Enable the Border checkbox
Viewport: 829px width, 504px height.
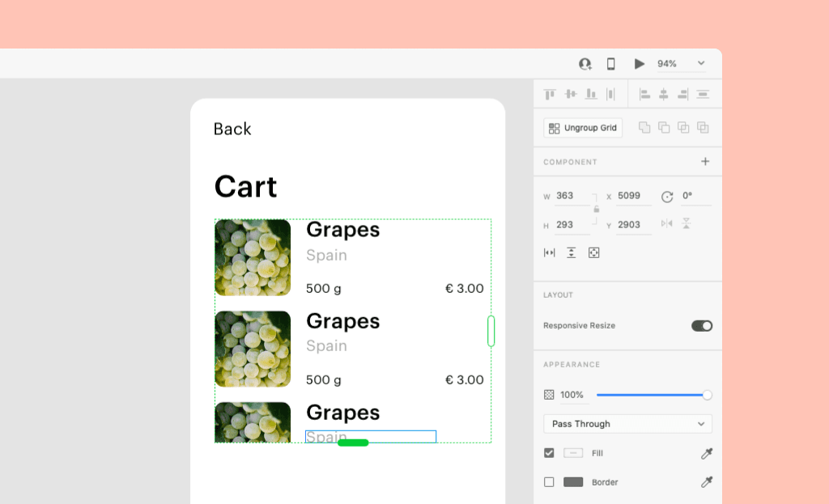coord(549,482)
